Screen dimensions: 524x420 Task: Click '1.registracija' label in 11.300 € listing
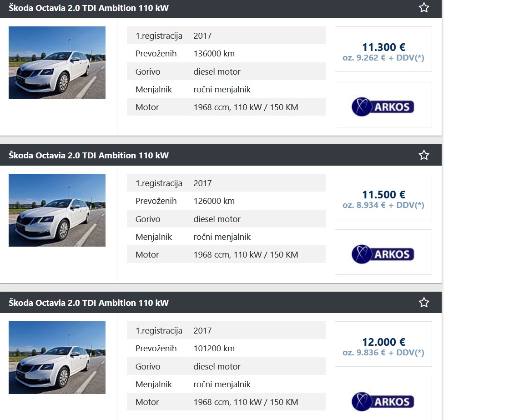[x=159, y=36]
